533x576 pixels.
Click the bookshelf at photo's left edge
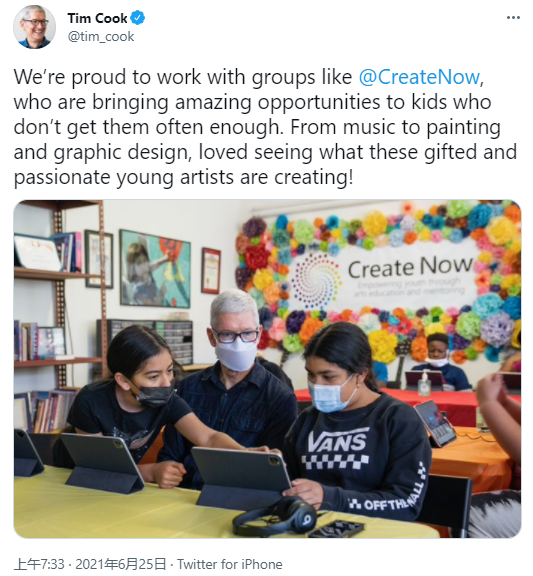tap(57, 318)
